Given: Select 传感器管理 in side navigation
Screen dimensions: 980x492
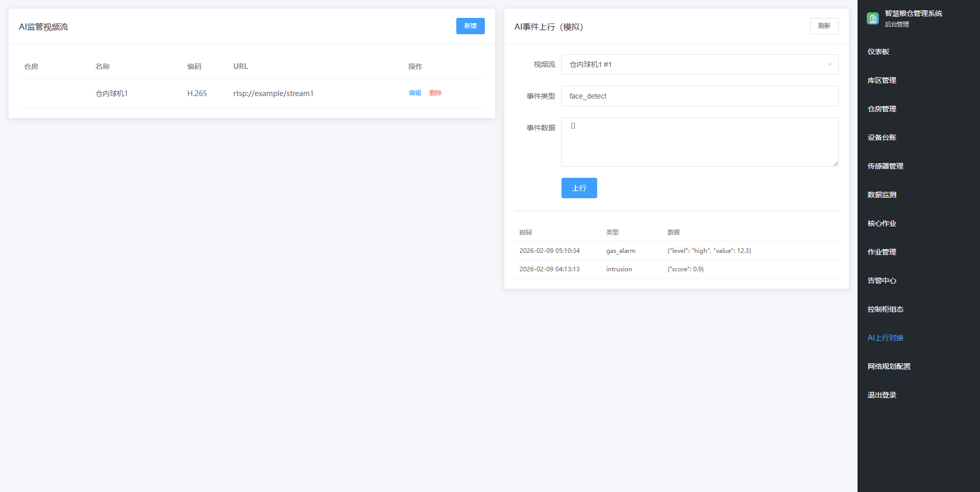Looking at the screenshot, I should (885, 166).
